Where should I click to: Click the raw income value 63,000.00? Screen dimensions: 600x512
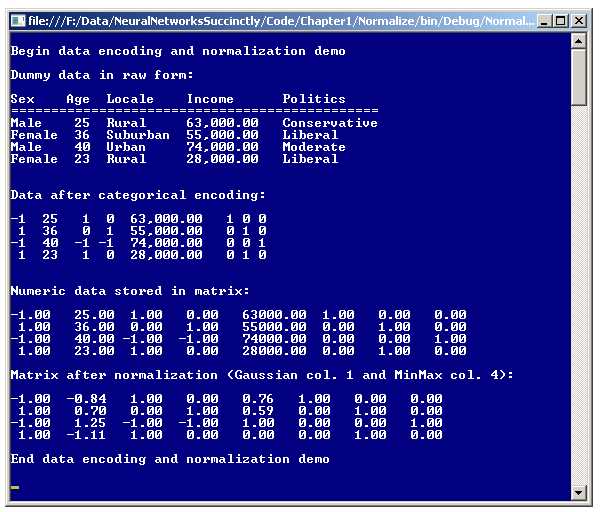[x=222, y=123]
